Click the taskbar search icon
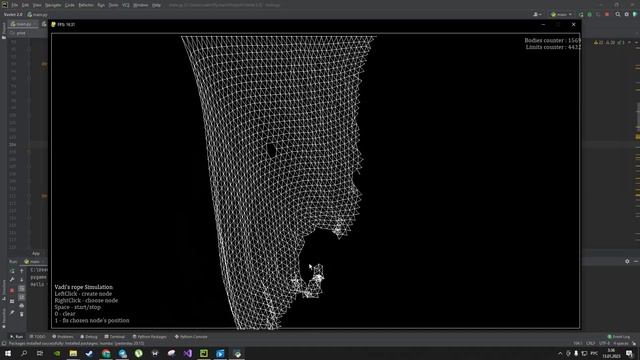The image size is (640, 360). tap(24, 353)
